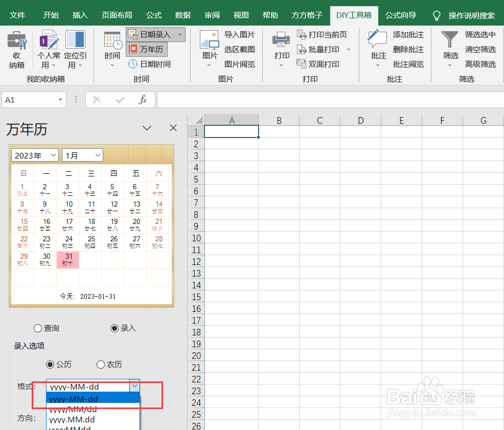Select the 录入 radio button

(114, 328)
